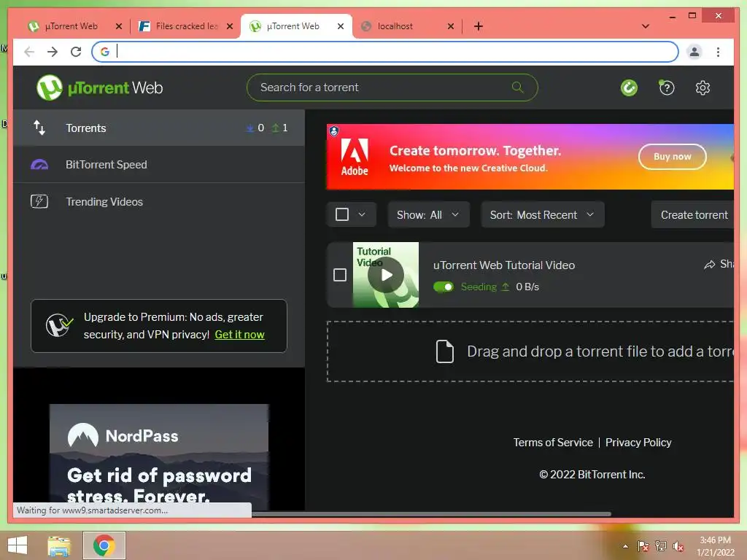Viewport: 747px width, 560px height.
Task: Click the Trending Videos lightning icon
Action: pos(39,201)
